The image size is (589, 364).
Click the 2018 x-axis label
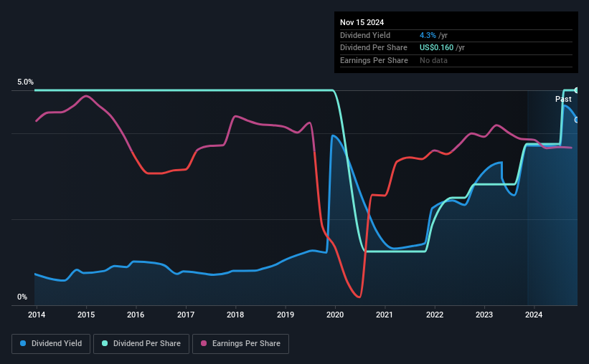(235, 315)
